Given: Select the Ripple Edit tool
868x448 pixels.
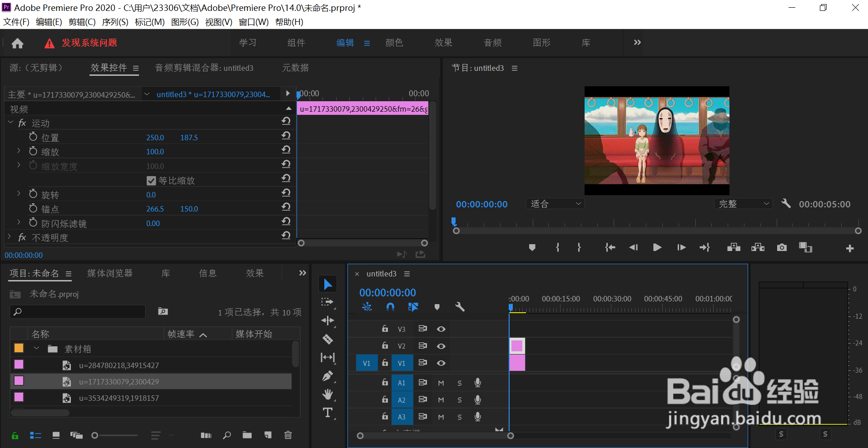Looking at the screenshot, I should click(x=327, y=321).
